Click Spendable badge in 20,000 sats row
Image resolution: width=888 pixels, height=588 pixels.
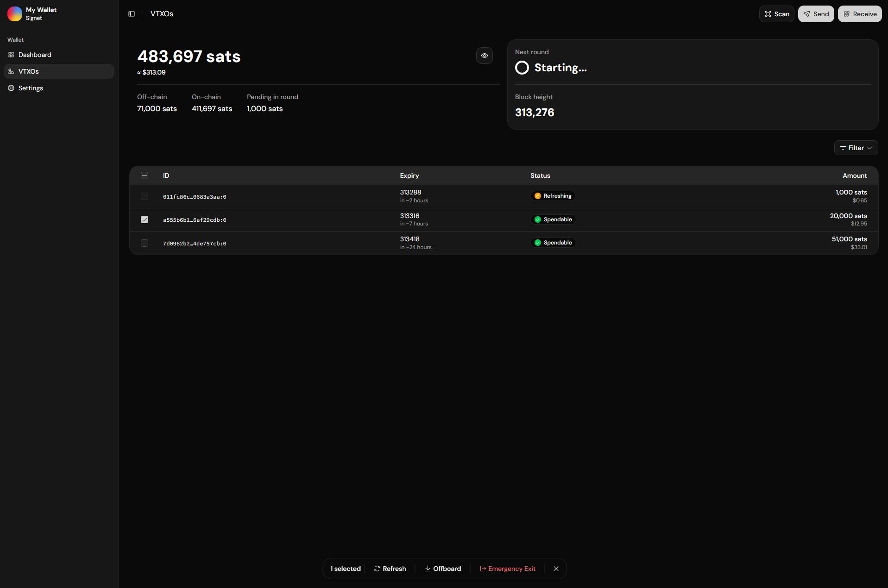pyautogui.click(x=553, y=219)
